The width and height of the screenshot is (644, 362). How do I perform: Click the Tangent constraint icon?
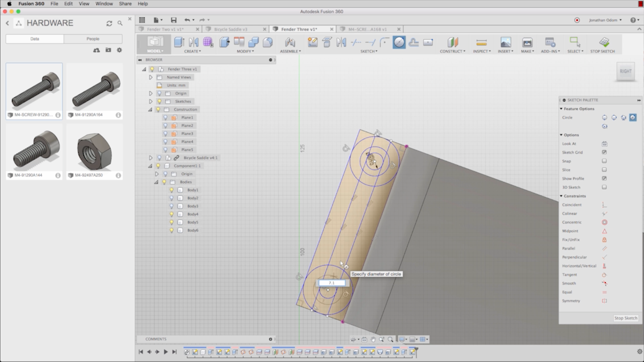604,275
